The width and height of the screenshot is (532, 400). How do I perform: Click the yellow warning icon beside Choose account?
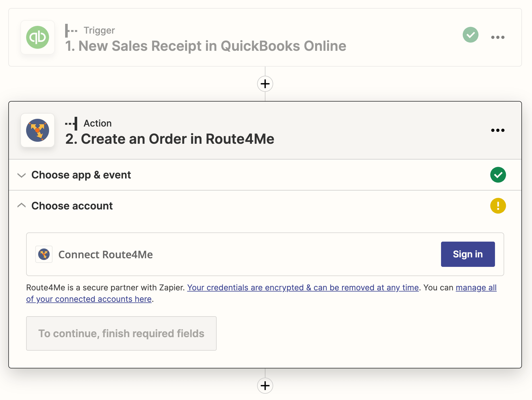(x=498, y=206)
